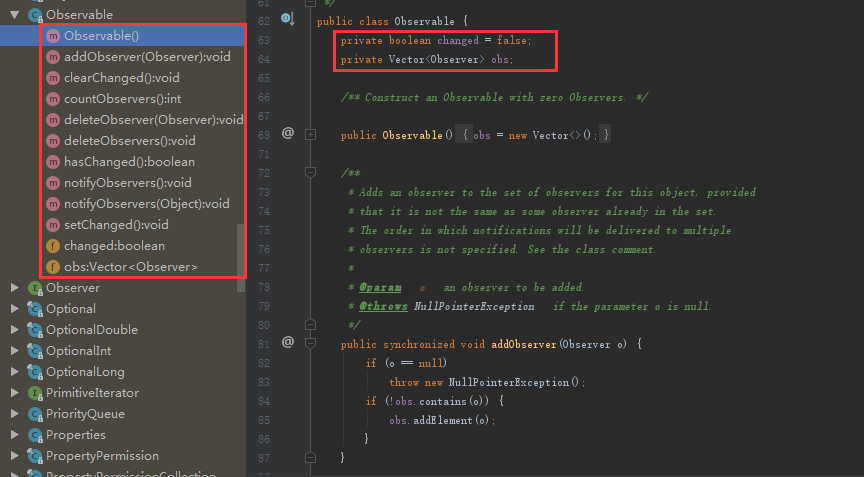Select the OptionalDouble class in the tree

click(x=92, y=330)
